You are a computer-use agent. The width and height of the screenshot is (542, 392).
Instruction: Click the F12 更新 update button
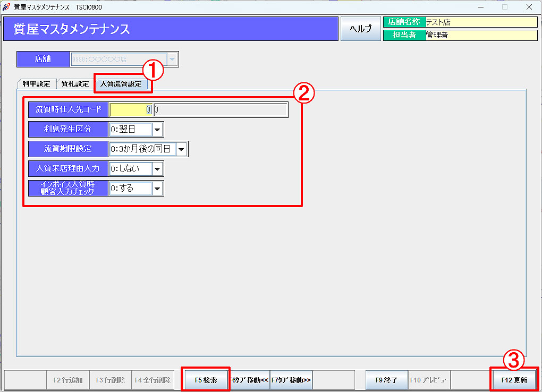point(514,380)
